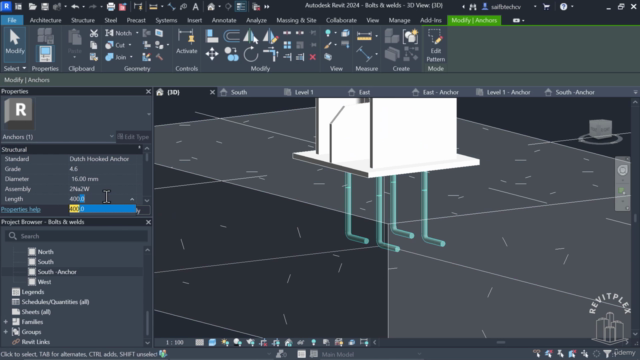Open the Annotate ribbon tab
Image resolution: width=640 pixels, height=360 pixels.
224,20
